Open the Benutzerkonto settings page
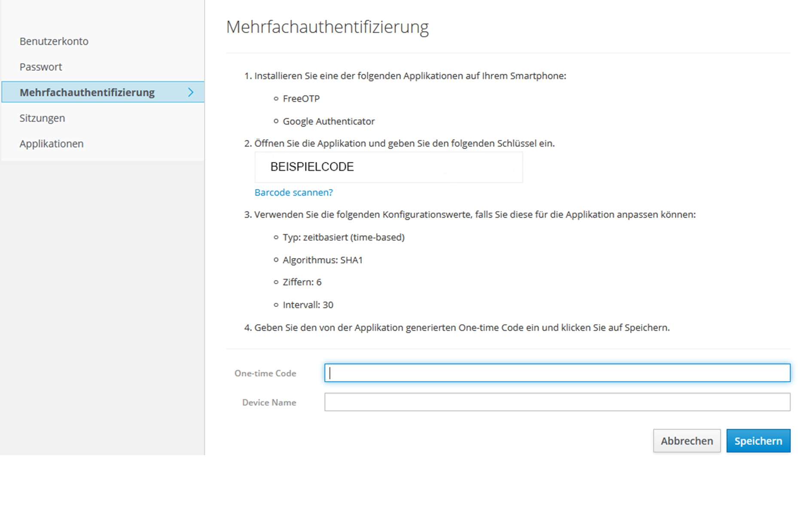 tap(54, 41)
